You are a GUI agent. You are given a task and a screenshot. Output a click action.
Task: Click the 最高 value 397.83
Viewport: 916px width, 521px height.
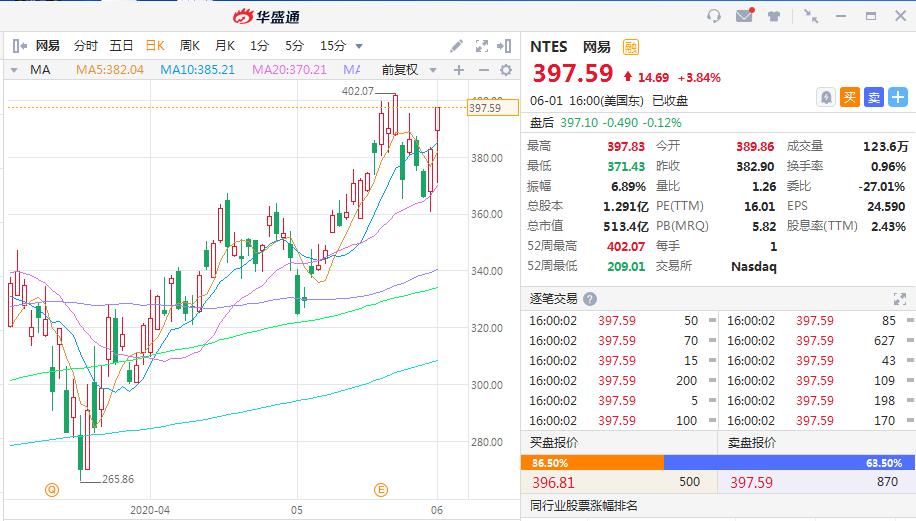point(626,147)
